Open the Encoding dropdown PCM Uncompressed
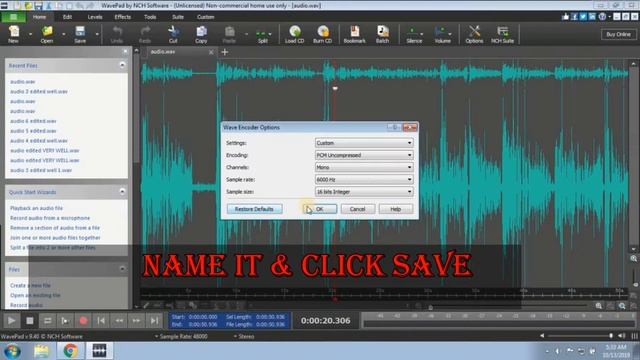This screenshot has height=360, width=640. 364,155
